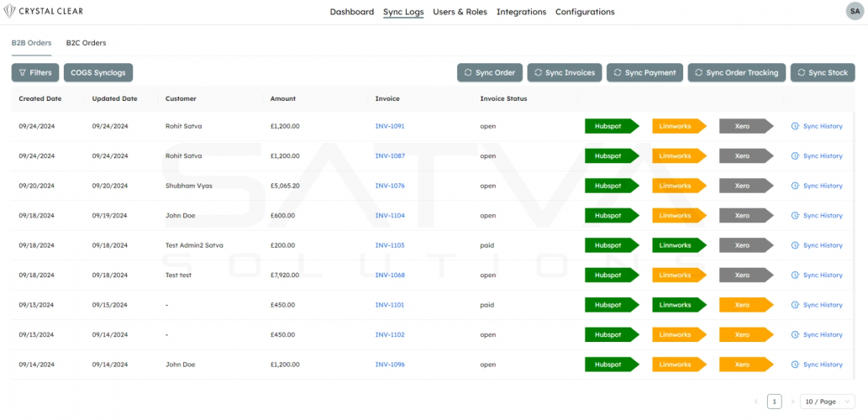This screenshot has width=868, height=420.
Task: Open the Sync Logs menu
Action: pyautogui.click(x=403, y=12)
